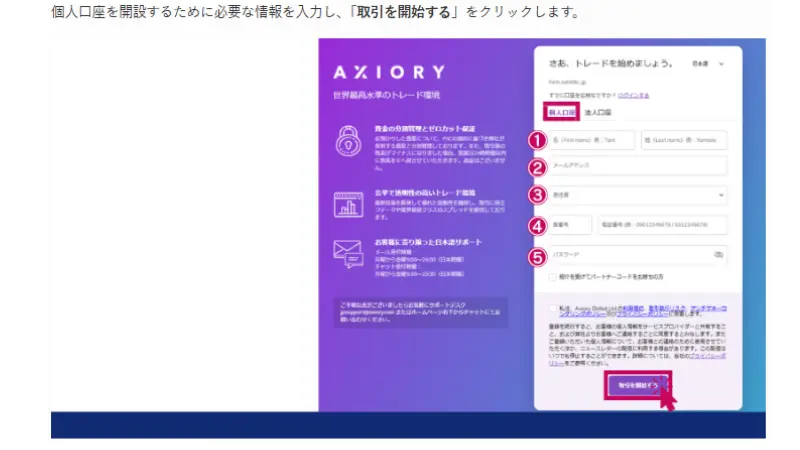Click the padlock fund-protection icon

348,141
